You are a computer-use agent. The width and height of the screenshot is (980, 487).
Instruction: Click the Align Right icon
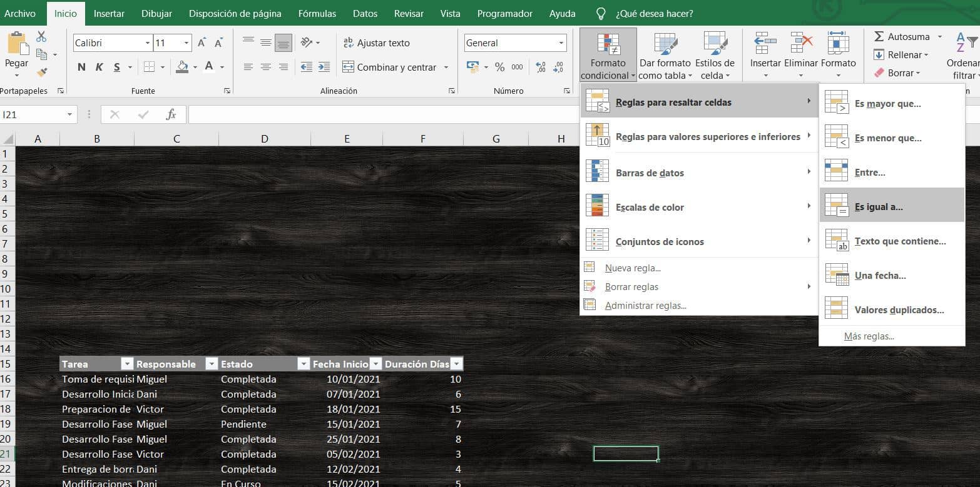[283, 67]
